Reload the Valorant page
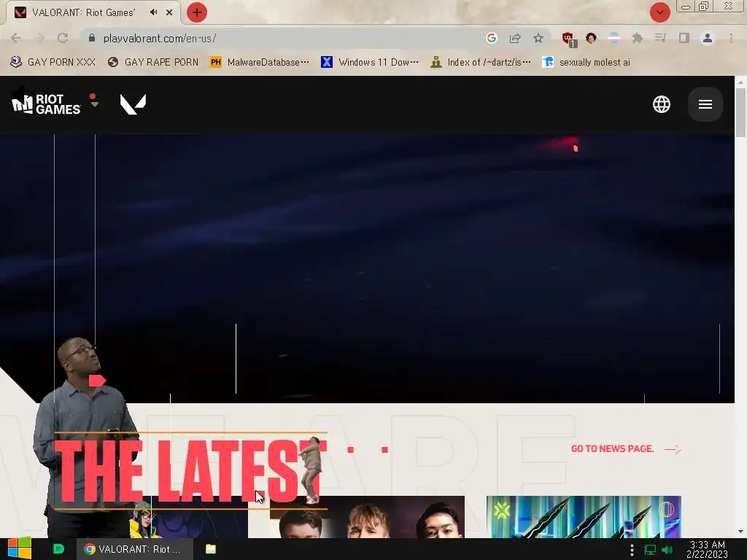This screenshot has width=747, height=560. tap(63, 38)
